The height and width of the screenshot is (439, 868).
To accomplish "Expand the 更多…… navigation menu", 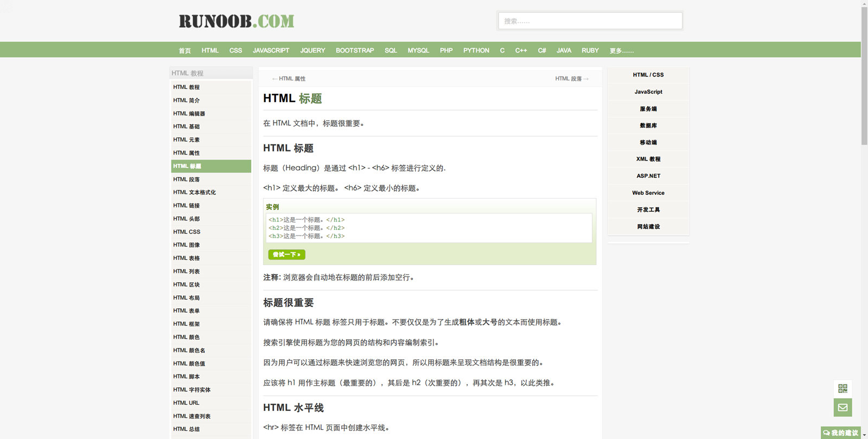I will pos(621,50).
